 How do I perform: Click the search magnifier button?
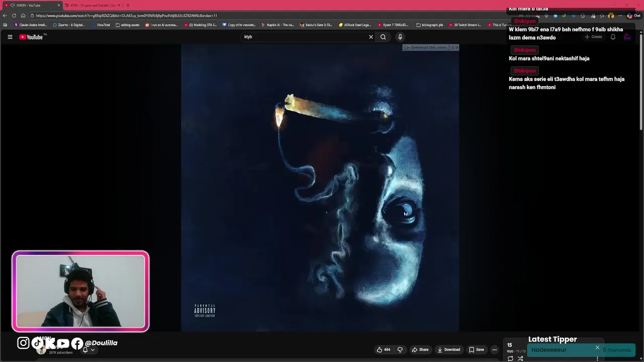(383, 37)
